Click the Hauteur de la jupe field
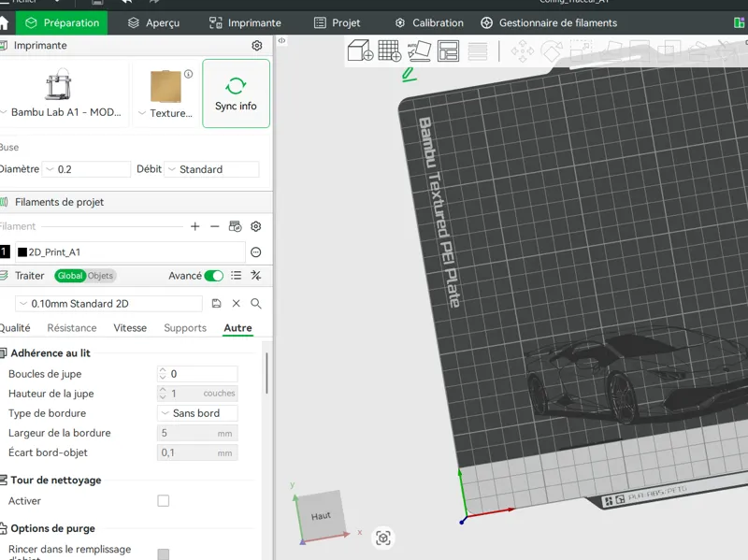The width and height of the screenshot is (748, 560). tap(197, 394)
